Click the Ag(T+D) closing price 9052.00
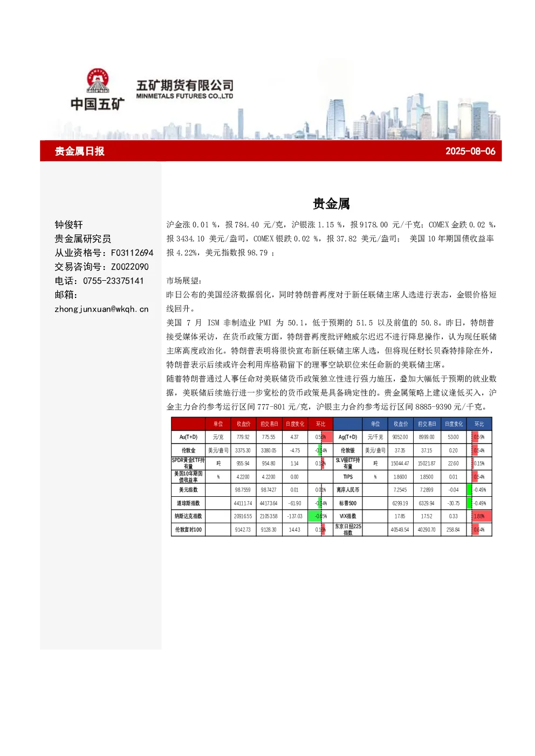The image size is (535, 756). 400,437
